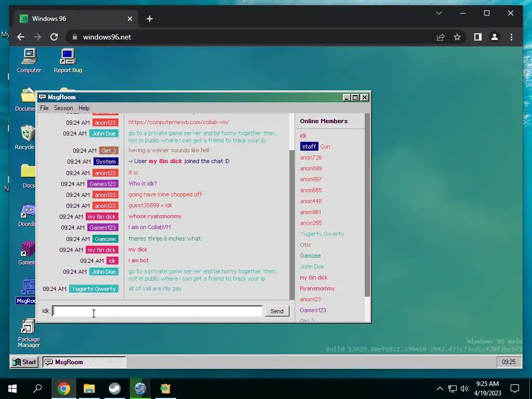Select member anon665 in Online Members
This screenshot has width=532, height=399.
click(x=311, y=190)
